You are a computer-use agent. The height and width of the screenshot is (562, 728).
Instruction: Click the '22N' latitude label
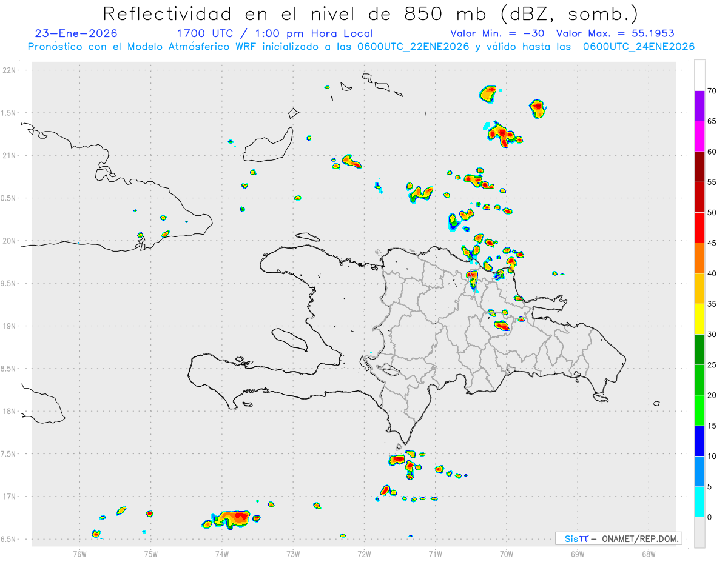click(x=10, y=70)
